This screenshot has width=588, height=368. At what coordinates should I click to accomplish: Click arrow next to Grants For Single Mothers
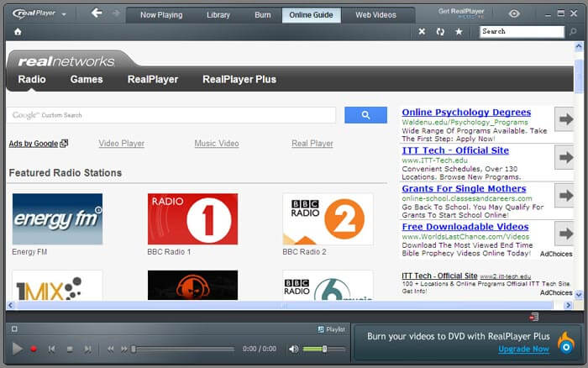click(x=564, y=195)
